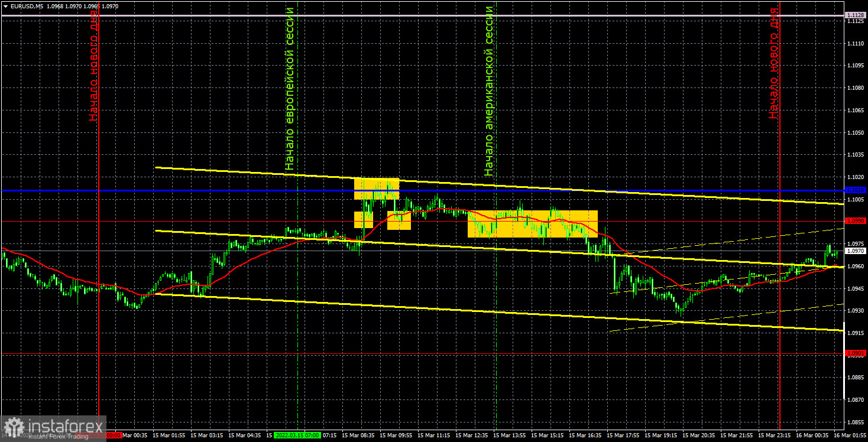868x442 pixels.
Task: Click the 15 Mar 12:35 time label
Action: (x=472, y=435)
